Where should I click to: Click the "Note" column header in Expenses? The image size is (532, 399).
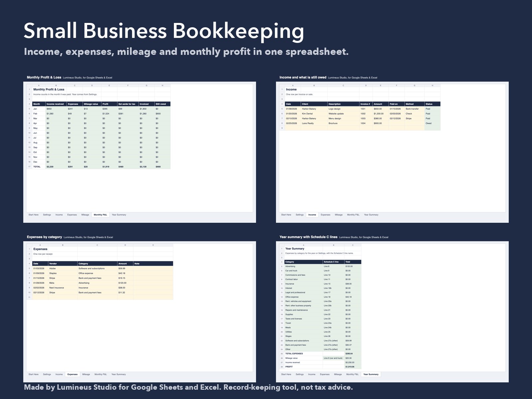pyautogui.click(x=153, y=264)
